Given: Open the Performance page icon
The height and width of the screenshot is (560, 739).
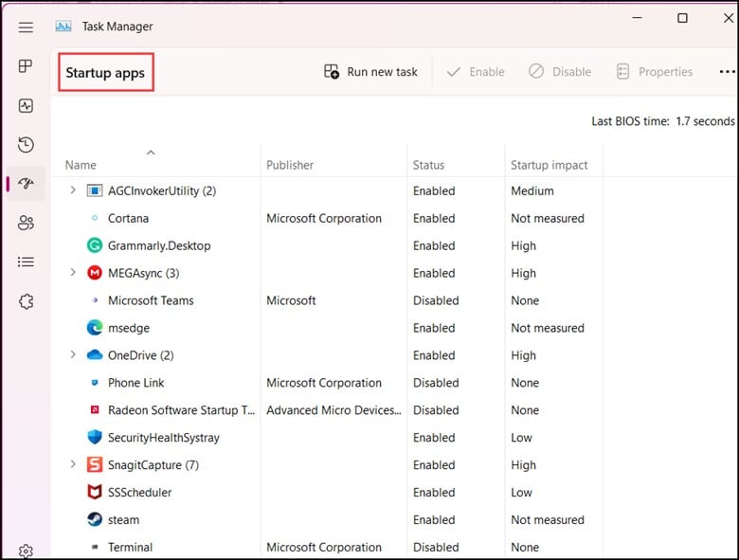Looking at the screenshot, I should (x=26, y=105).
